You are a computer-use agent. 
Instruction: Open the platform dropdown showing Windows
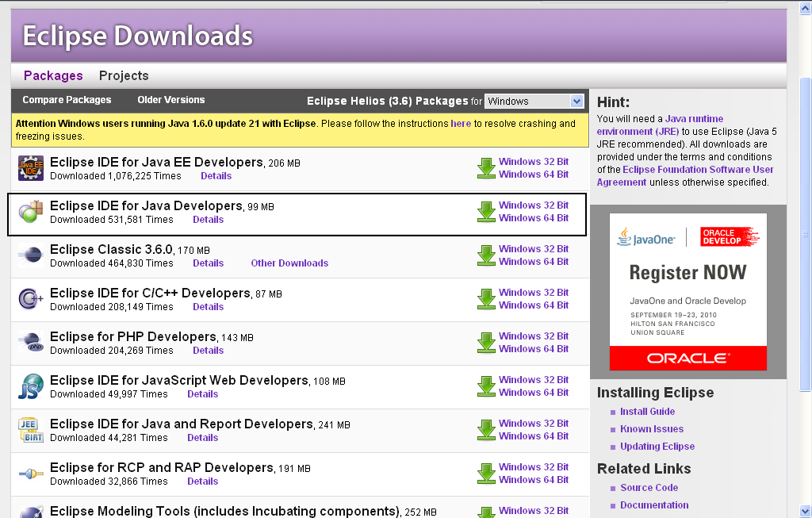pyautogui.click(x=534, y=101)
